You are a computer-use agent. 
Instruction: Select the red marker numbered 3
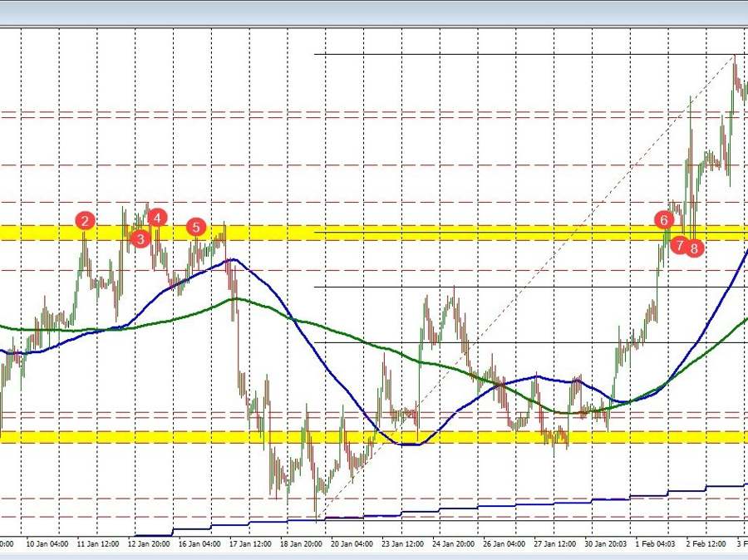(x=140, y=238)
